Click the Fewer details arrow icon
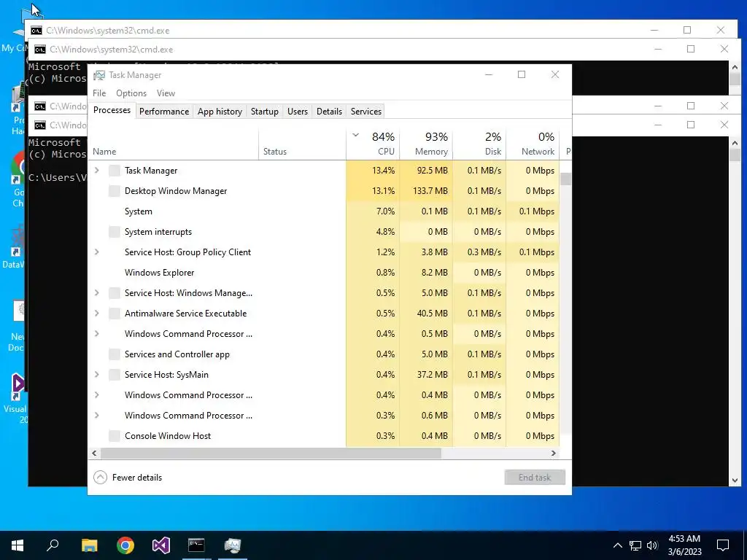 coord(100,477)
